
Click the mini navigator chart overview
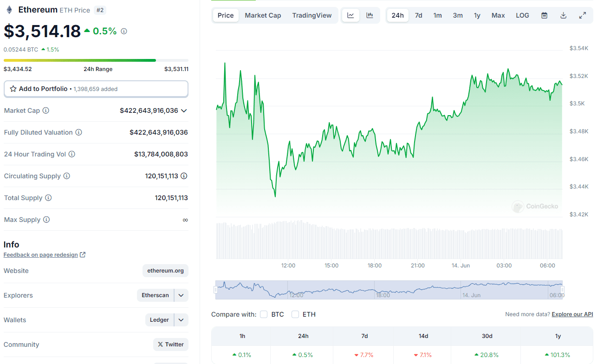point(389,290)
